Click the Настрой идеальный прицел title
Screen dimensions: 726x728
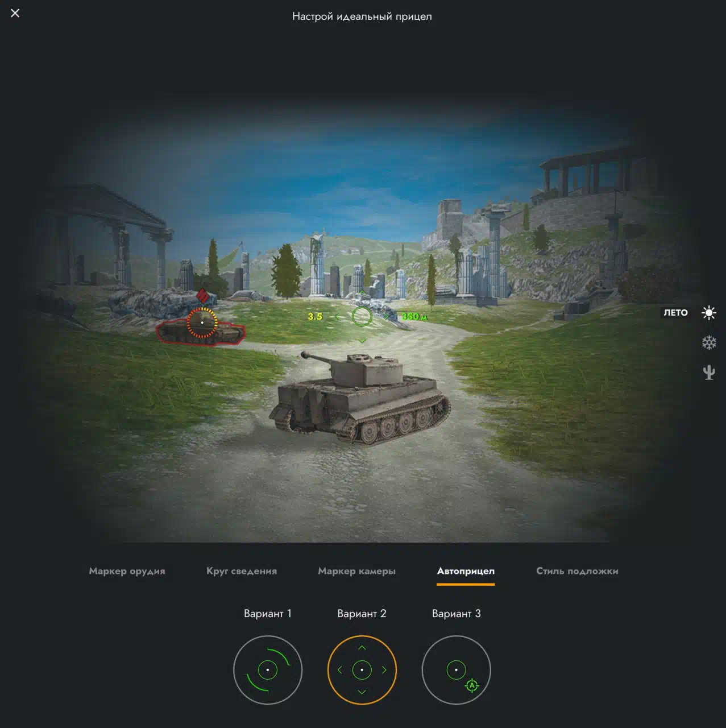click(362, 16)
